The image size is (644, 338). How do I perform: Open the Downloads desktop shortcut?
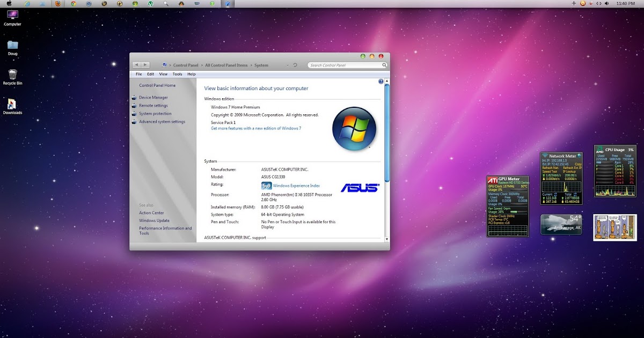[x=12, y=107]
